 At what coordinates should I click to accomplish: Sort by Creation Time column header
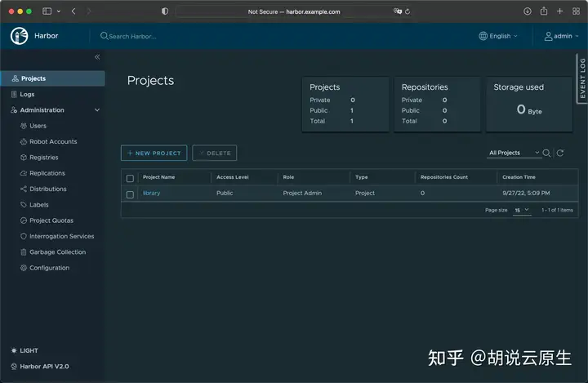tap(519, 177)
